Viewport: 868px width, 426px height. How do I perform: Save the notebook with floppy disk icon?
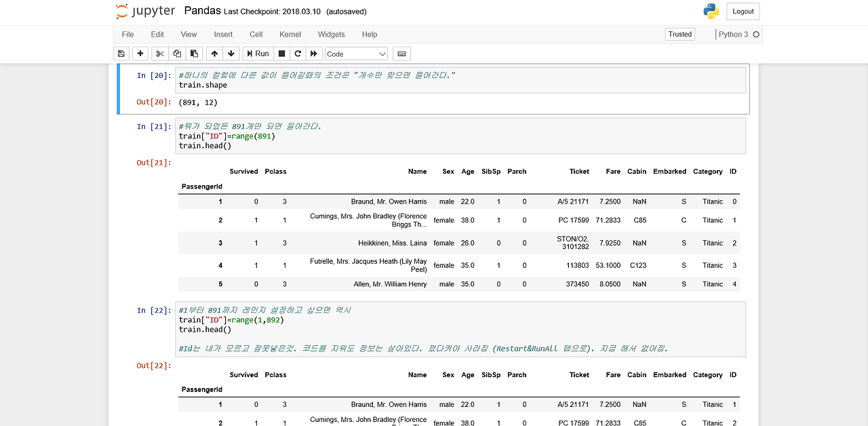click(121, 54)
